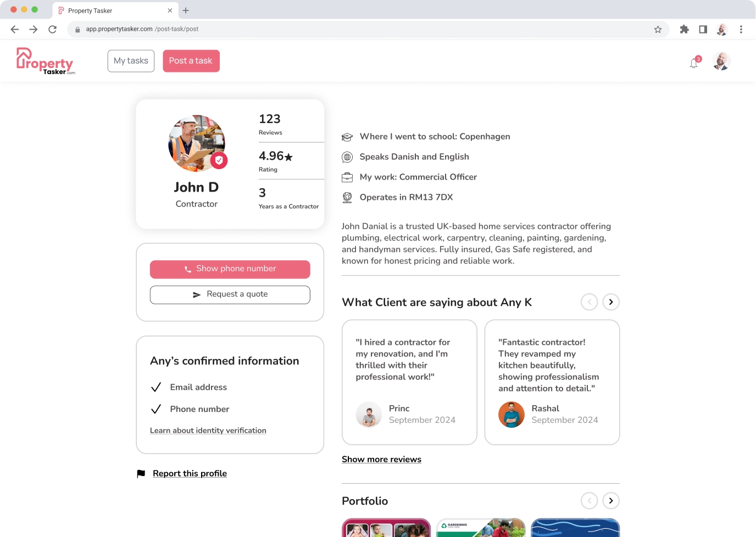
Task: Open the gardening portfolio thumbnail
Action: click(481, 528)
